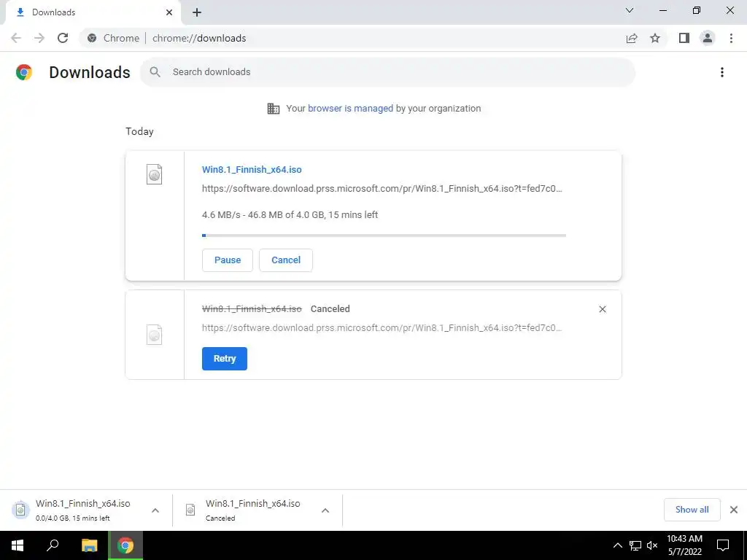Image resolution: width=747 pixels, height=560 pixels.
Task: Open Chrome's three-dot menu in toolbar
Action: (x=731, y=38)
